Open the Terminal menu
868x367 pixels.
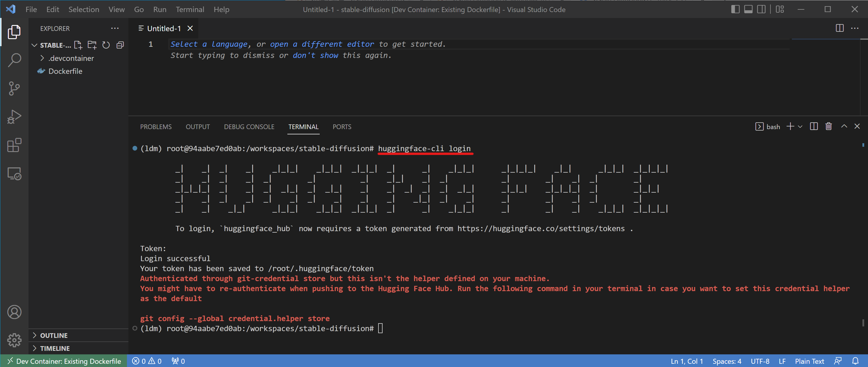tap(190, 9)
